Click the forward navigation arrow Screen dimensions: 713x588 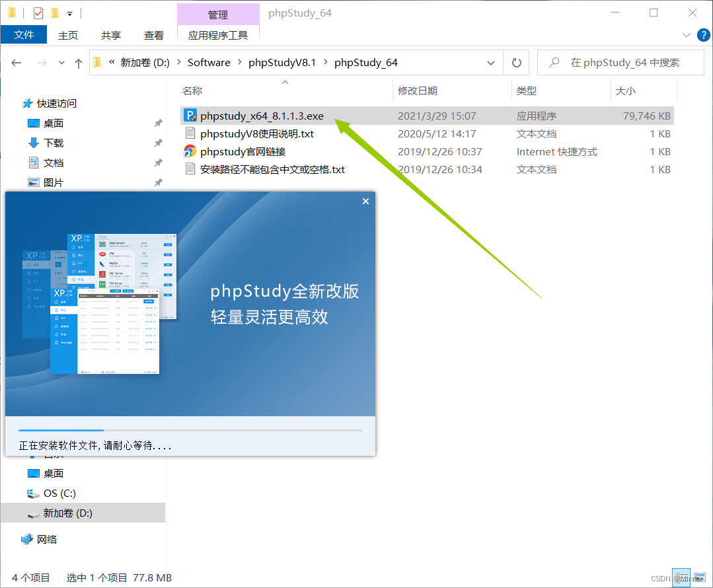pyautogui.click(x=42, y=63)
